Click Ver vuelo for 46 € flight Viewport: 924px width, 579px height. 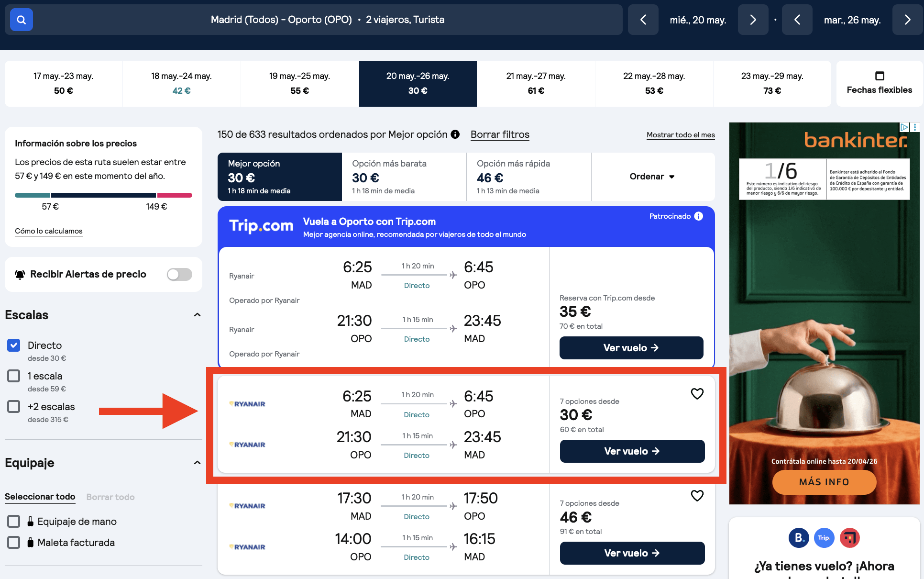click(632, 553)
